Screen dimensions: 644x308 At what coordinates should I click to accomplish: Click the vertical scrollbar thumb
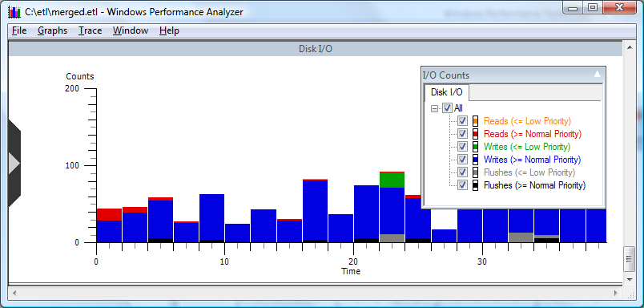point(630,258)
